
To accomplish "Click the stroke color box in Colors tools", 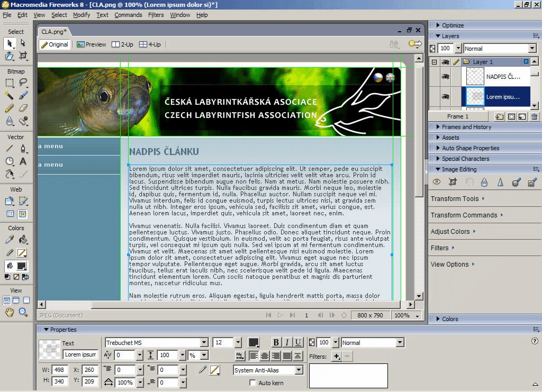I will (x=22, y=253).
